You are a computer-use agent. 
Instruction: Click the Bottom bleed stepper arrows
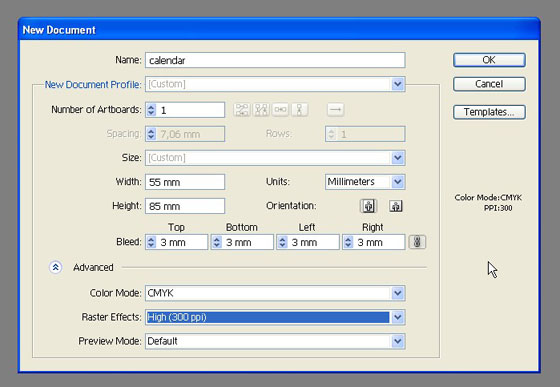click(x=217, y=242)
